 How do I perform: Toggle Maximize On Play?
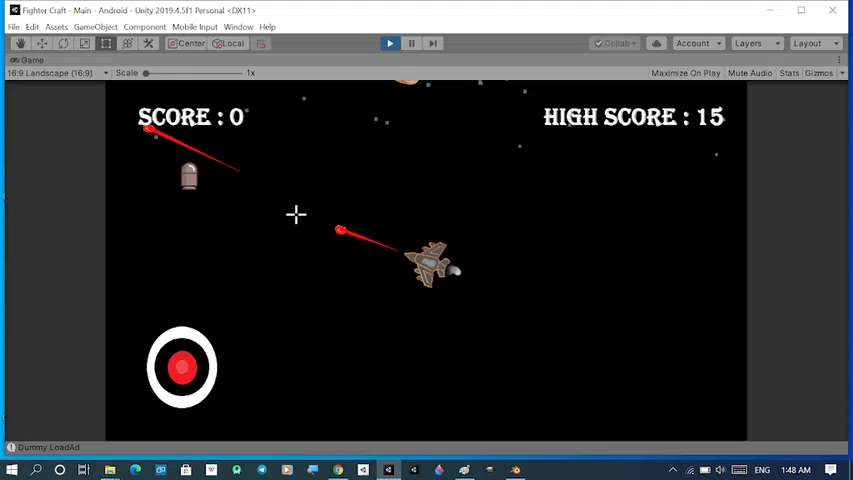click(x=685, y=73)
